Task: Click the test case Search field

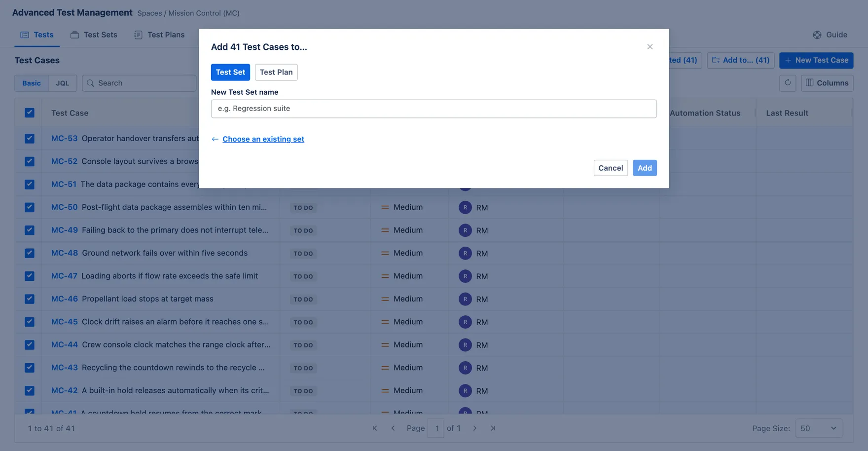Action: point(139,83)
